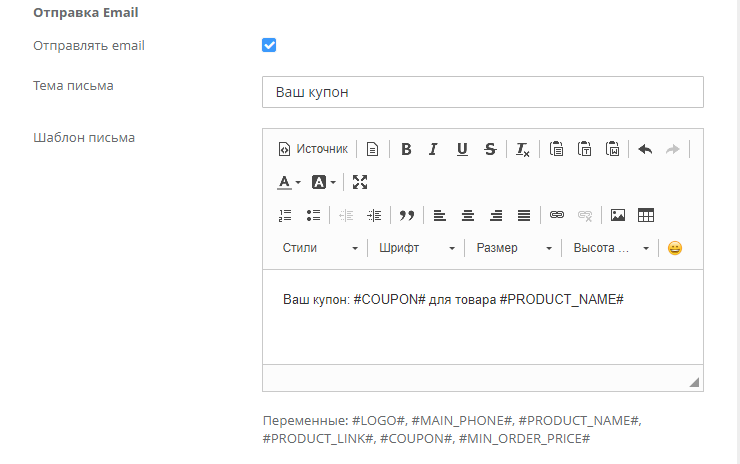Click the Source (Источник) button

click(313, 149)
